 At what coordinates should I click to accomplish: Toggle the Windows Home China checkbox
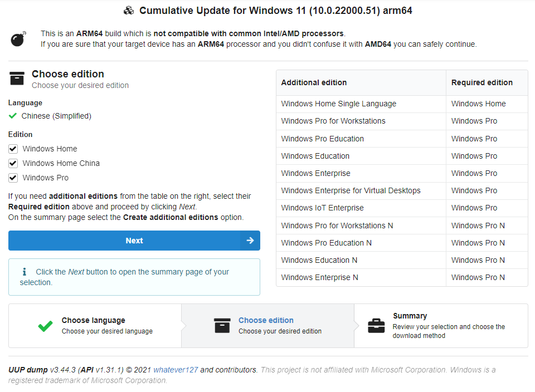pos(13,163)
